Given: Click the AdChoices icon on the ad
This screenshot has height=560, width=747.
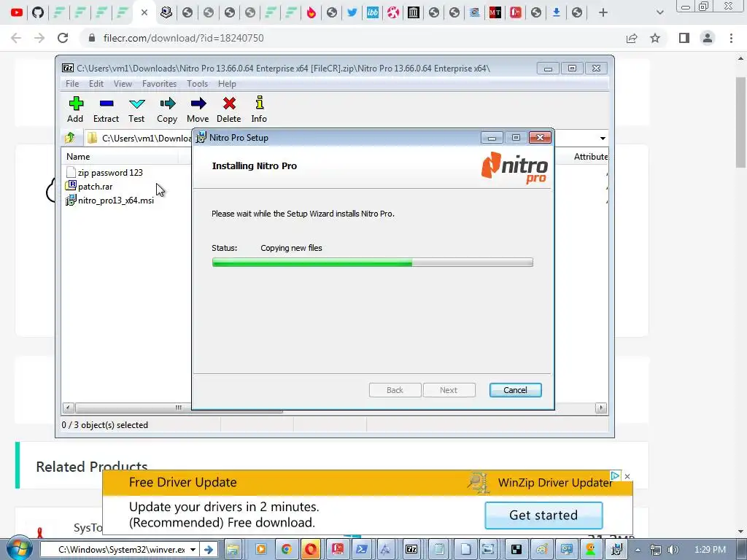Looking at the screenshot, I should (x=615, y=475).
